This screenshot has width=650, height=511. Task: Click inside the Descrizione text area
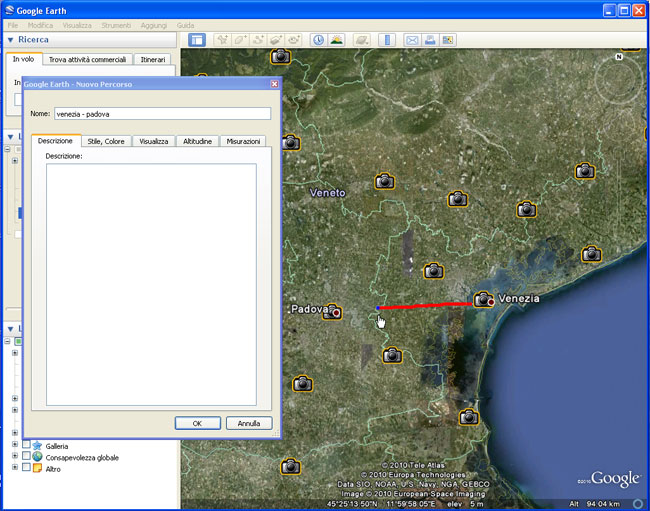tap(151, 284)
